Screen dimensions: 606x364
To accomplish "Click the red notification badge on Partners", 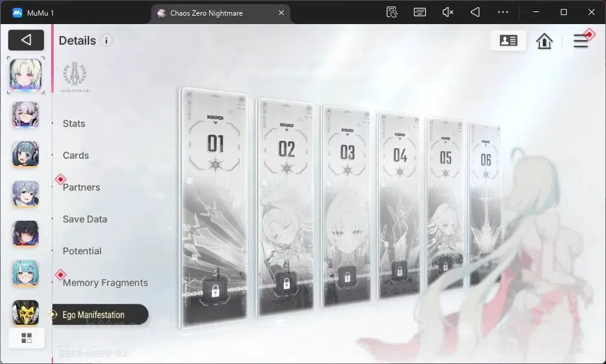I will coord(60,179).
